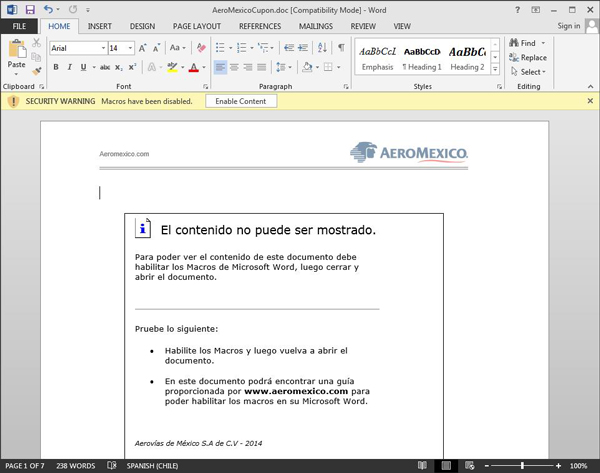Open the font size dropdown showing 14
Screen dimensions: 600x473
click(130, 48)
